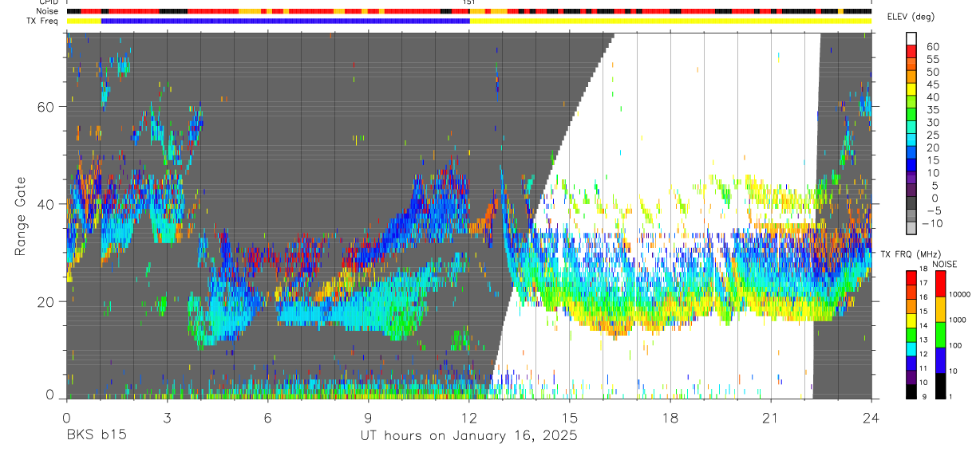Click the '17' value in TX FRQ legend
Screen dimensions: 980x452
pyautogui.click(x=925, y=282)
